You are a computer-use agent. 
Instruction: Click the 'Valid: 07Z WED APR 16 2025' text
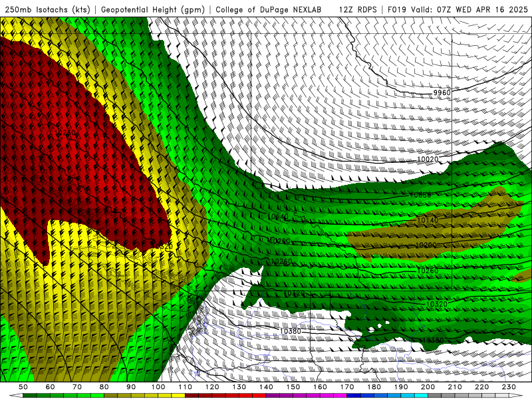pos(469,10)
